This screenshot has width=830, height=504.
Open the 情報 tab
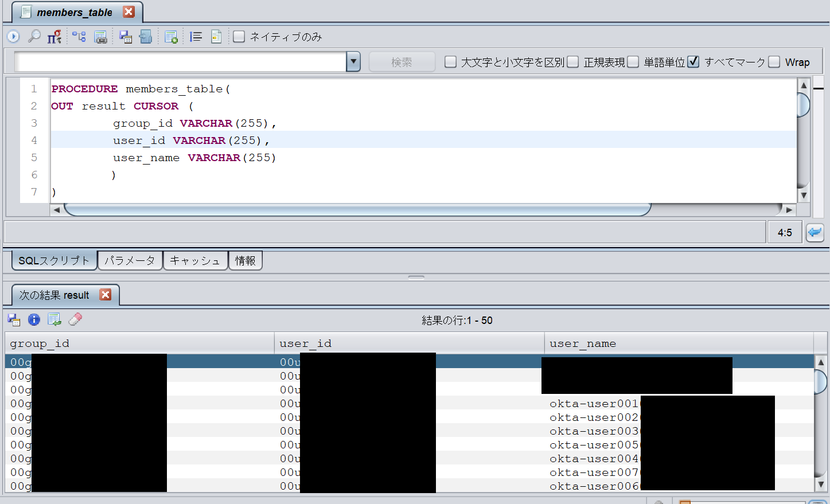(x=246, y=260)
